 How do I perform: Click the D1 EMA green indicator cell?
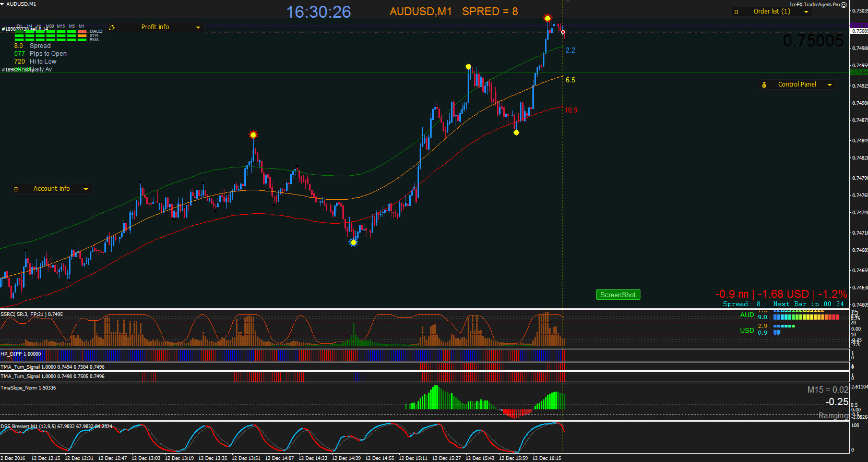pyautogui.click(x=19, y=40)
